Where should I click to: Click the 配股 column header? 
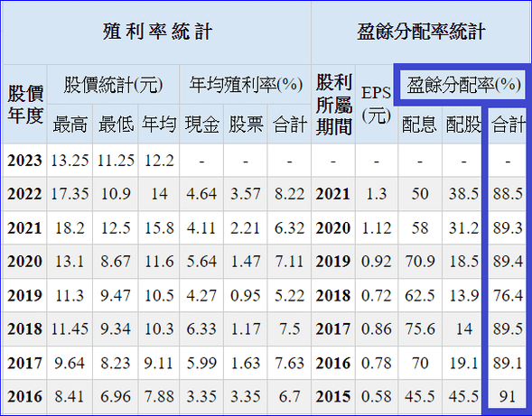pyautogui.click(x=463, y=125)
